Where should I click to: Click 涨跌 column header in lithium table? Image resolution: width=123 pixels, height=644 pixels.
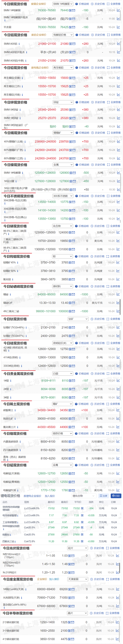pyautogui.click(x=91, y=502)
